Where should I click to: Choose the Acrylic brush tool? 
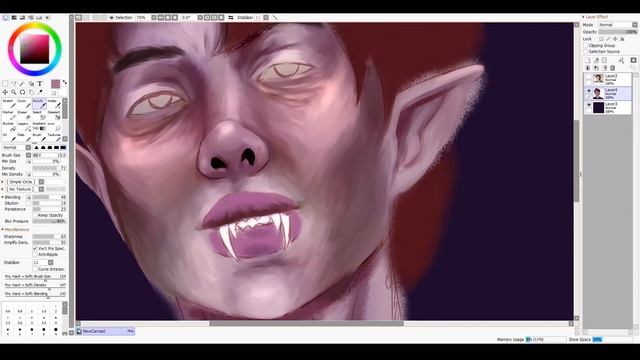39,104
